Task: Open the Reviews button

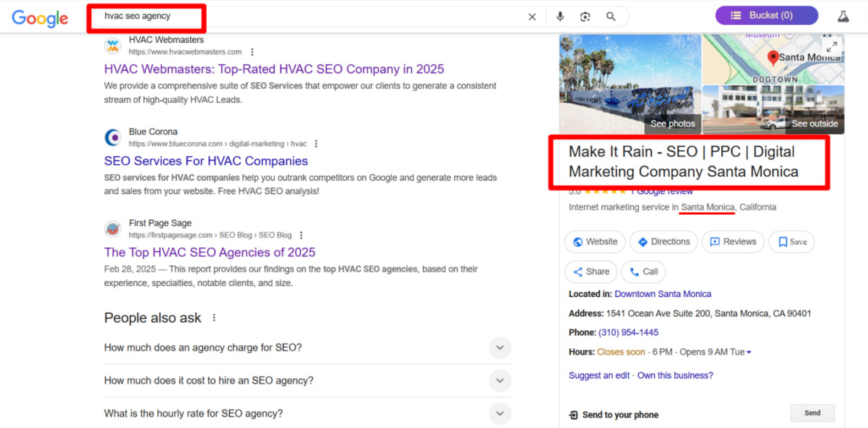Action: pyautogui.click(x=733, y=242)
